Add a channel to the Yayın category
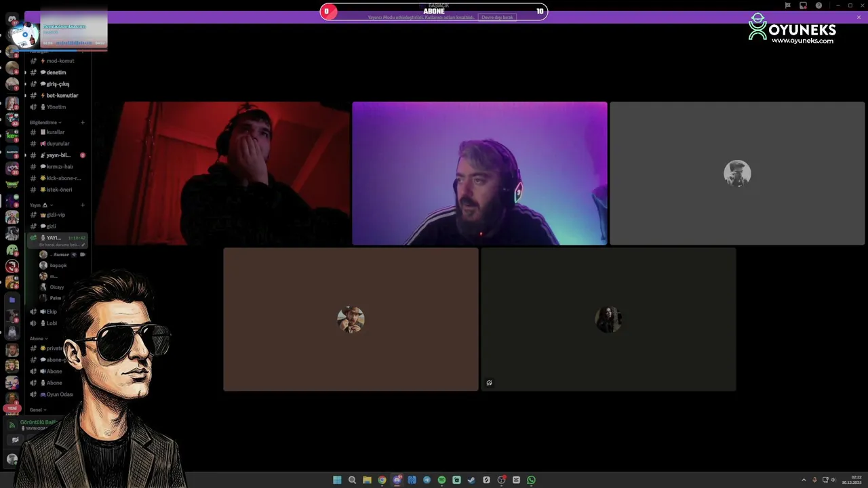The width and height of the screenshot is (868, 488). click(83, 205)
